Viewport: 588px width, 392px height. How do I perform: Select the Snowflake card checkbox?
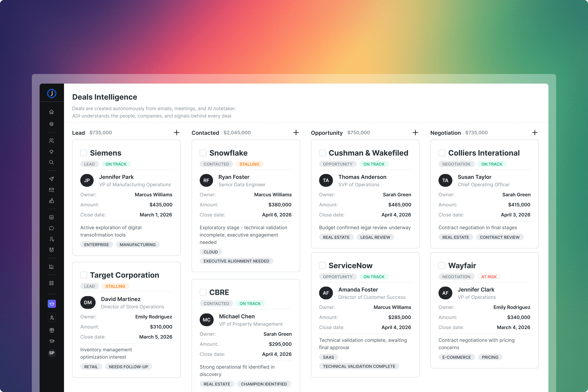(203, 153)
